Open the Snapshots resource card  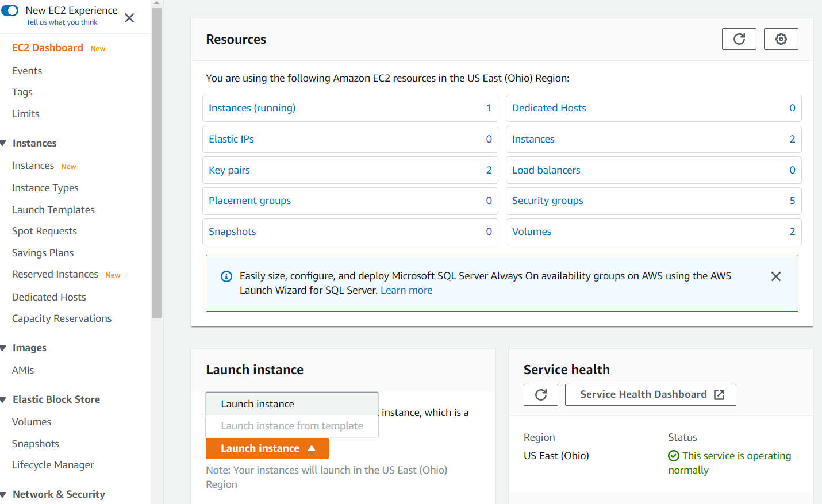[x=350, y=232]
